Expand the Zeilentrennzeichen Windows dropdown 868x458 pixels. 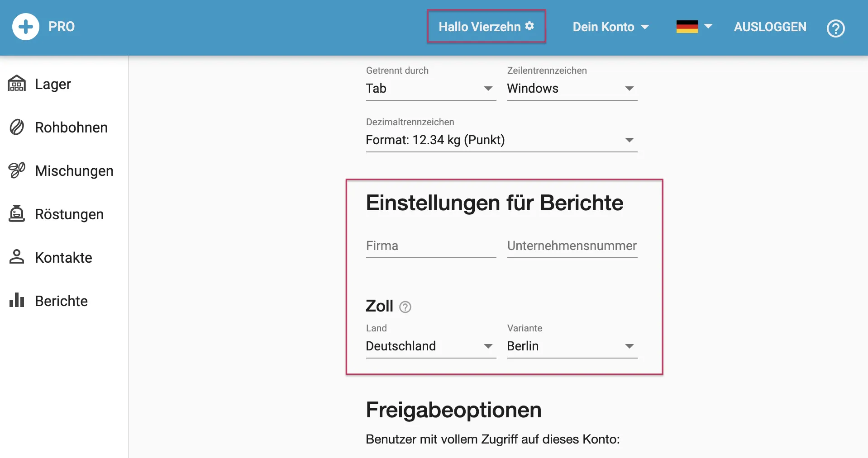point(572,89)
